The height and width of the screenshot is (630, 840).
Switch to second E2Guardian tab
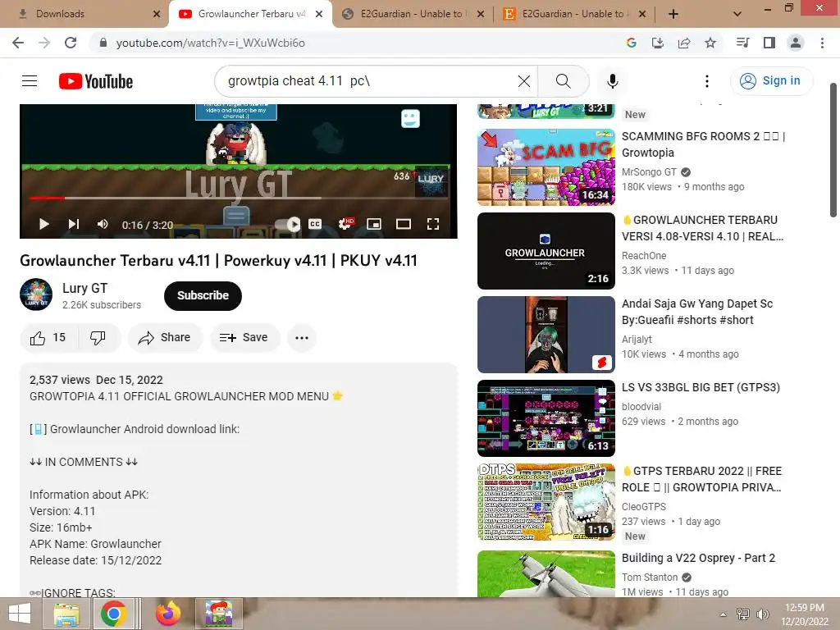(x=573, y=14)
